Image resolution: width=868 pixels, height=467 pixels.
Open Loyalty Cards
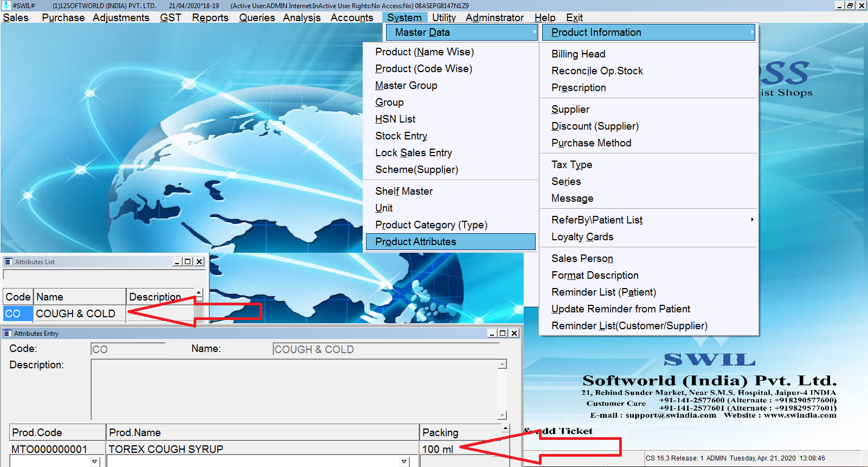coord(582,237)
